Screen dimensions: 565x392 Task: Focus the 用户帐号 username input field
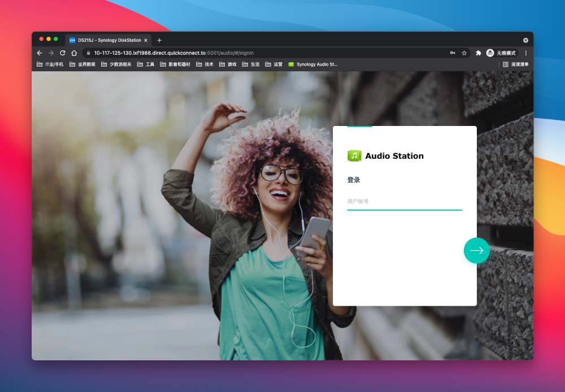pyautogui.click(x=405, y=202)
